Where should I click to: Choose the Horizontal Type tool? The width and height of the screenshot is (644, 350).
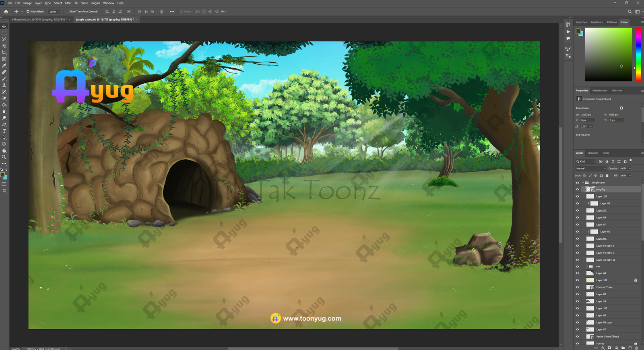coord(4,131)
